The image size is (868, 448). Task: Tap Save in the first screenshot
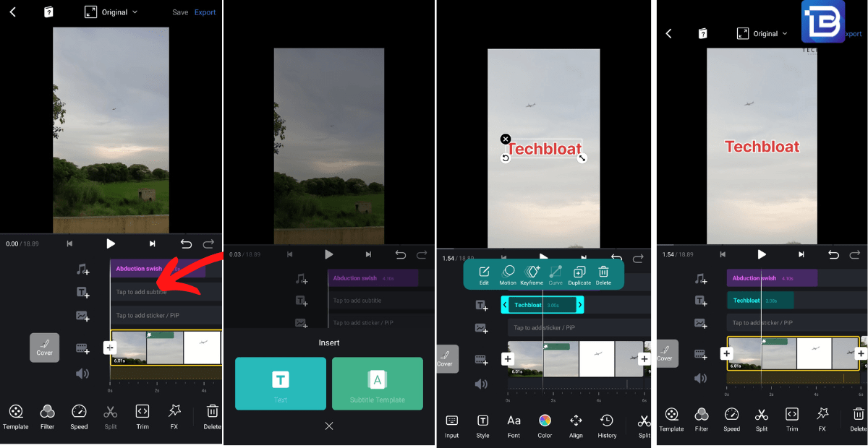point(180,12)
